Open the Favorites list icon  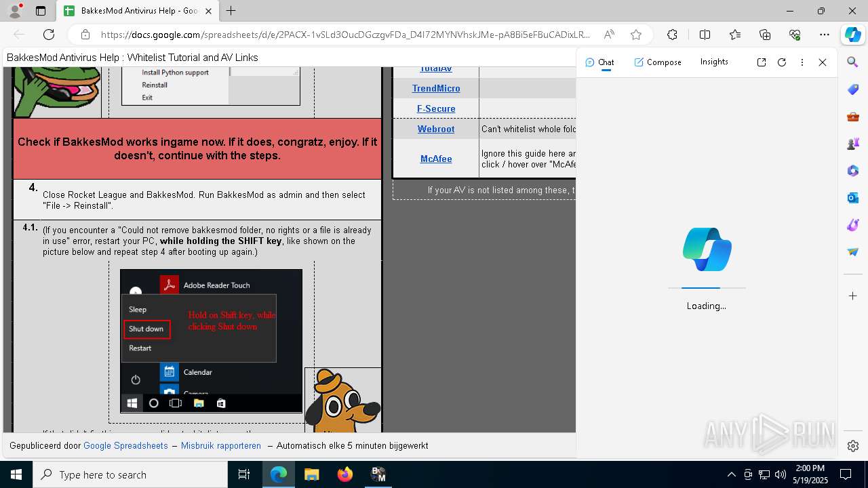point(735,35)
